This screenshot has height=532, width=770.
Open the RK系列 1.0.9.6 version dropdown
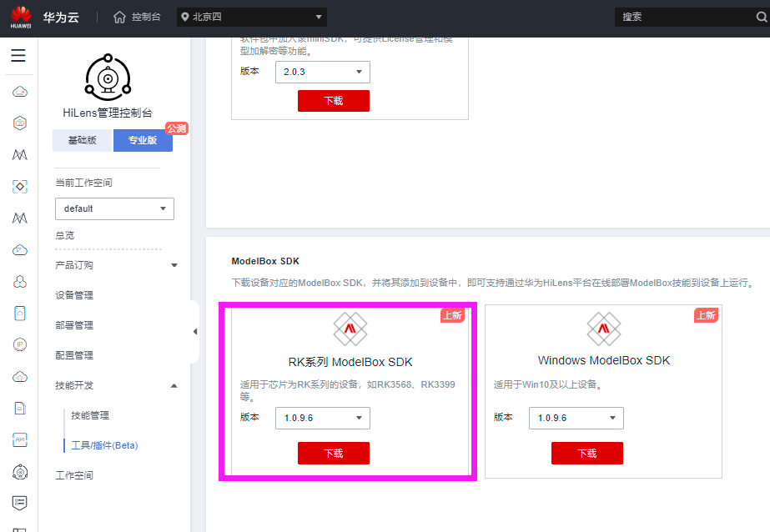click(323, 418)
